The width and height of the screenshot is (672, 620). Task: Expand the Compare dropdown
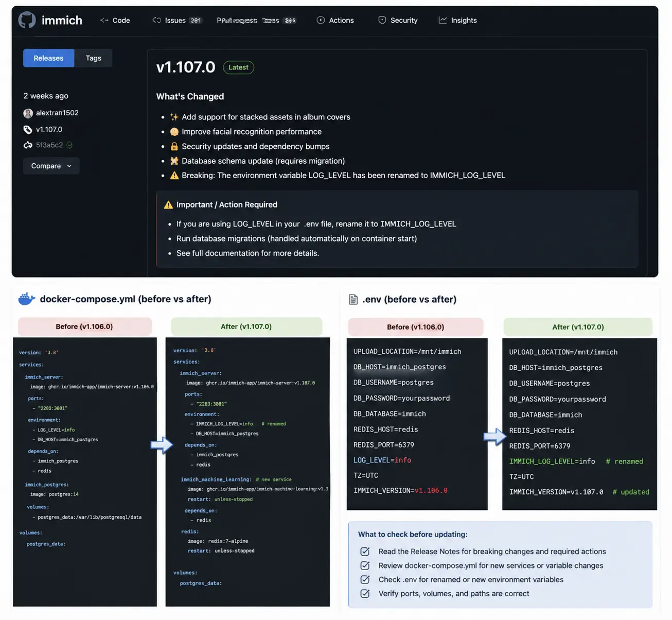51,166
